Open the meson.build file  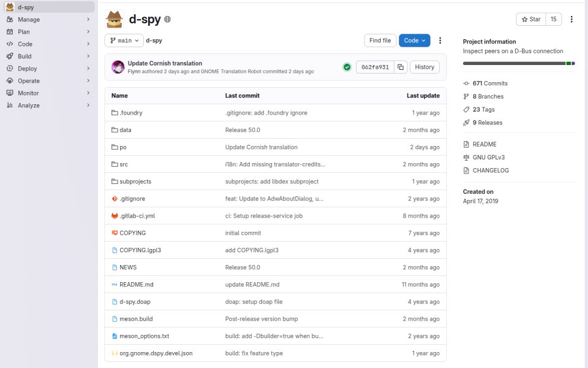(136, 319)
